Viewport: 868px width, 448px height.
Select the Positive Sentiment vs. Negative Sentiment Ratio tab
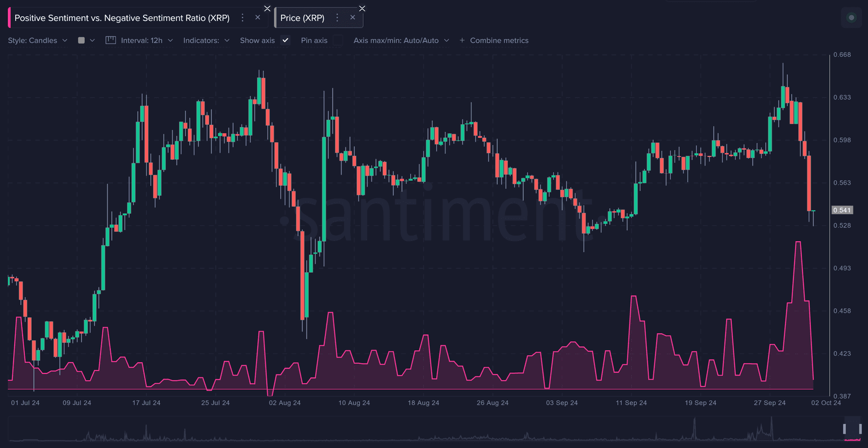pos(121,18)
